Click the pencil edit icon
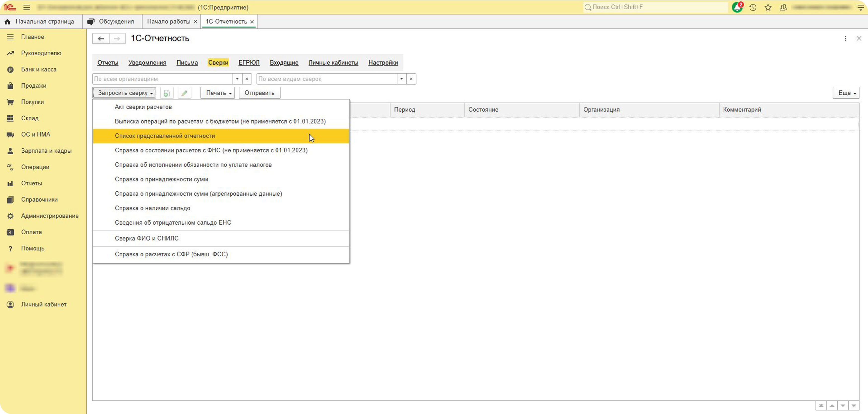Screen dimensions: 868x414 (x=184, y=93)
